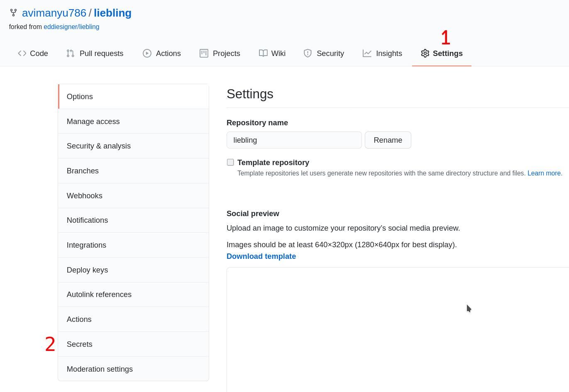The width and height of the screenshot is (569, 392).
Task: Open the Actions tab in top navigation
Action: coord(162,54)
